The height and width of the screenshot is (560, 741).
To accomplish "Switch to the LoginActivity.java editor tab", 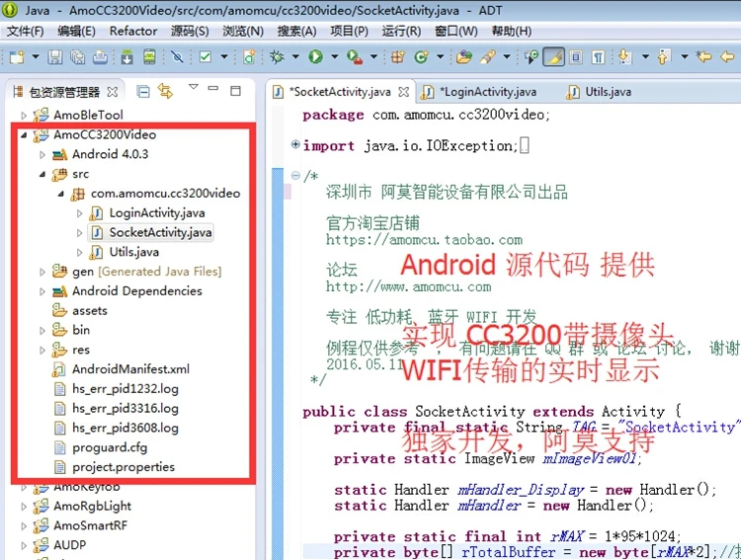I will [488, 92].
